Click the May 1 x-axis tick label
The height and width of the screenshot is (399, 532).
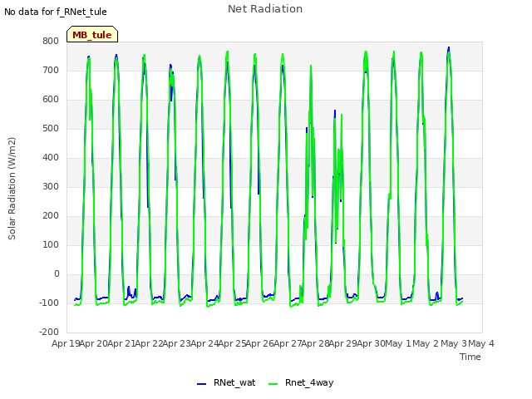tap(398, 343)
